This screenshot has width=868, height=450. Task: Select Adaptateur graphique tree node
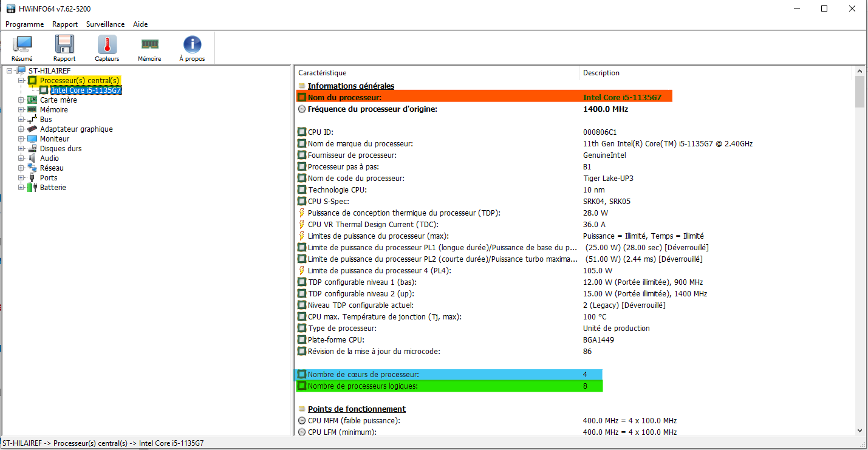point(76,129)
